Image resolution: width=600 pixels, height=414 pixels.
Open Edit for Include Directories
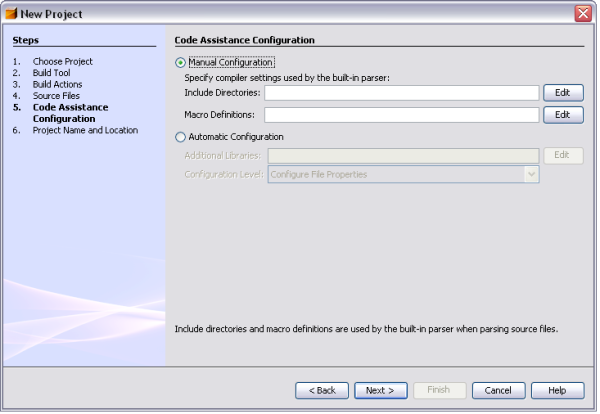click(x=564, y=93)
